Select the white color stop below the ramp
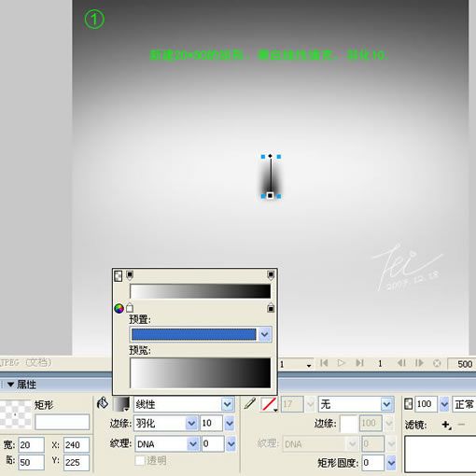This screenshot has width=476, height=476. [x=130, y=308]
